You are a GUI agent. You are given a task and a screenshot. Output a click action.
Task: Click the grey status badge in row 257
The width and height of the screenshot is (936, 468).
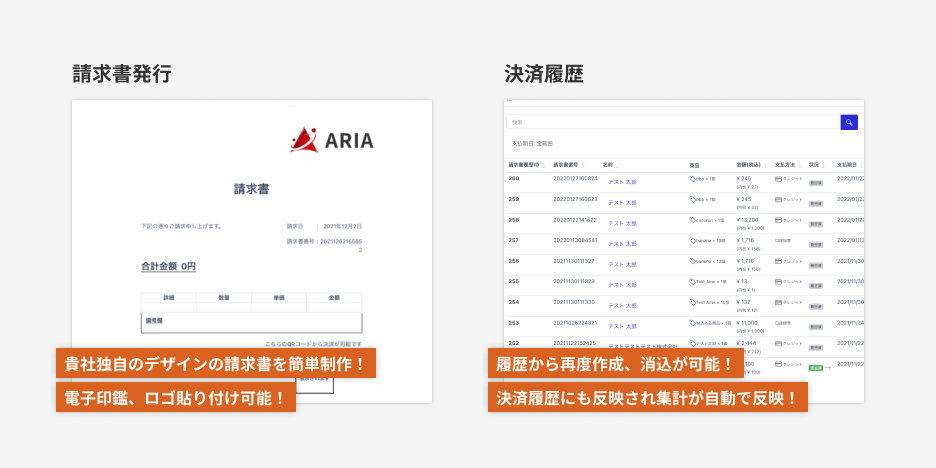(815, 245)
